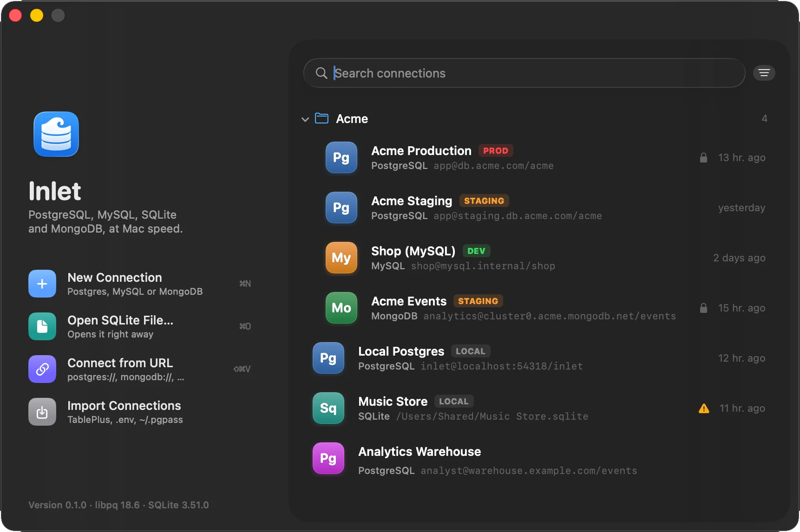800x532 pixels.
Task: Select the Shop (MySQL) connection name
Action: [413, 251]
